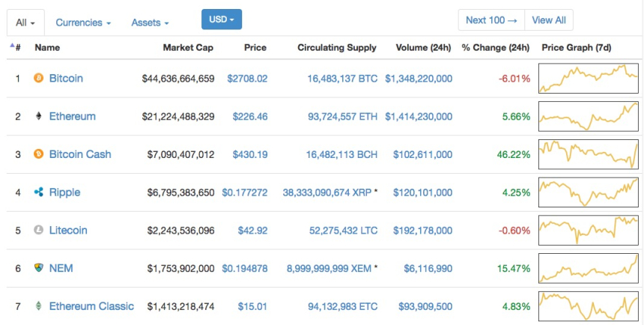The width and height of the screenshot is (644, 325).
Task: Click Bitcoin change -6.01%
Action: tap(514, 79)
